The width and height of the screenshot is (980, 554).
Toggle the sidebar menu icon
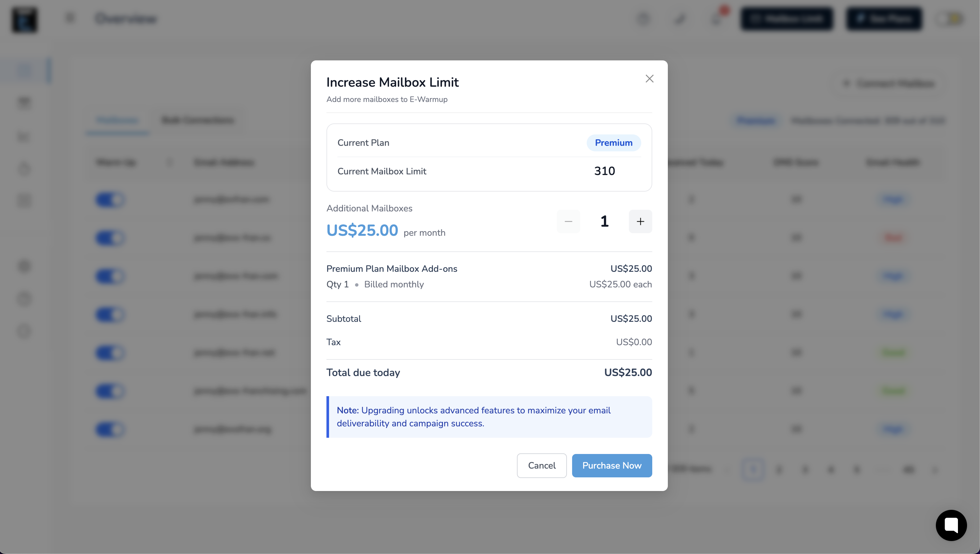[x=70, y=18]
